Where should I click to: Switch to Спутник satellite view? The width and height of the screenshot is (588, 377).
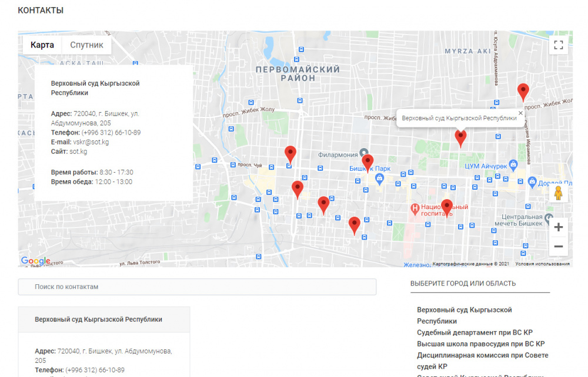86,45
